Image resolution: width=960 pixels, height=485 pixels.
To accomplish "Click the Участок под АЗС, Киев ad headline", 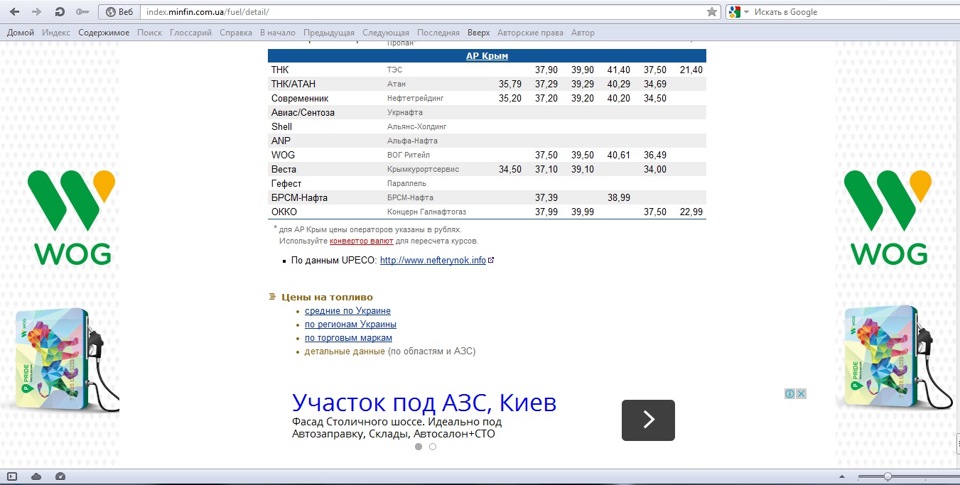I will click(424, 404).
